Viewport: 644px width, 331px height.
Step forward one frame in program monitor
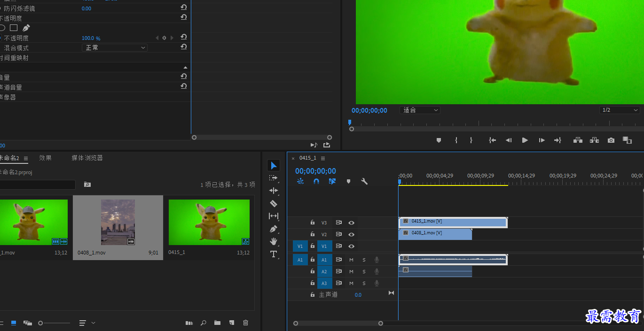(542, 140)
